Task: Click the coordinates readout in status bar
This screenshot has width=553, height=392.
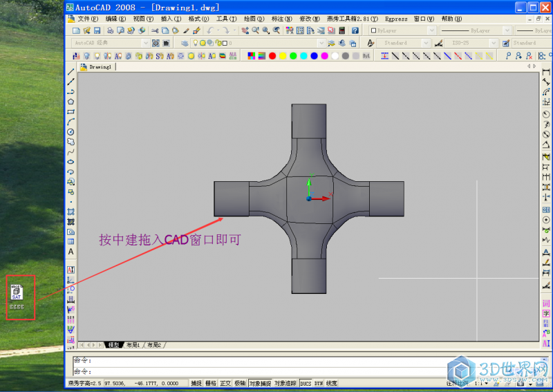Action: pyautogui.click(x=147, y=383)
